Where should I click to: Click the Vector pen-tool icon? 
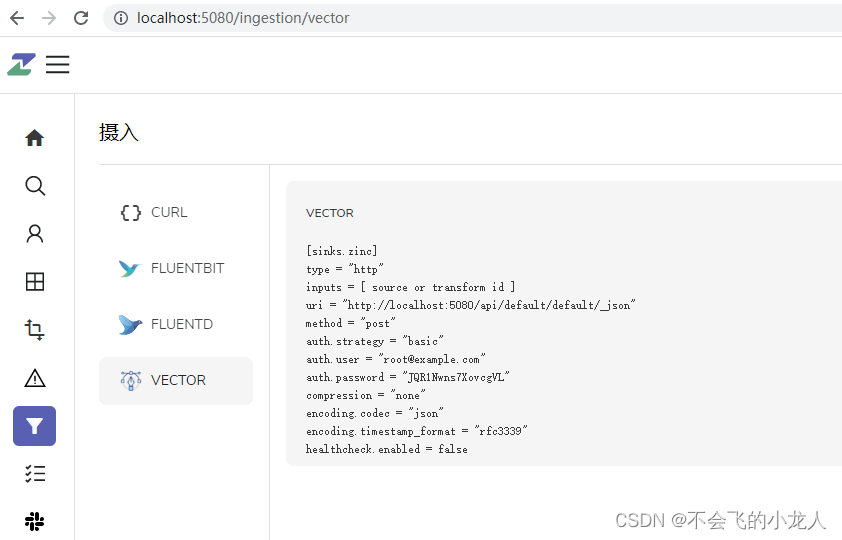point(130,381)
